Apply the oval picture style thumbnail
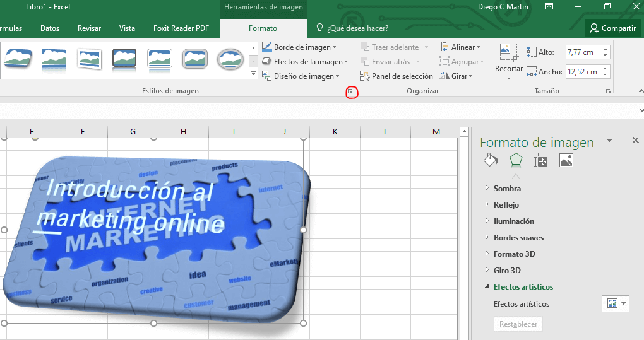The height and width of the screenshot is (340, 644). (230, 59)
